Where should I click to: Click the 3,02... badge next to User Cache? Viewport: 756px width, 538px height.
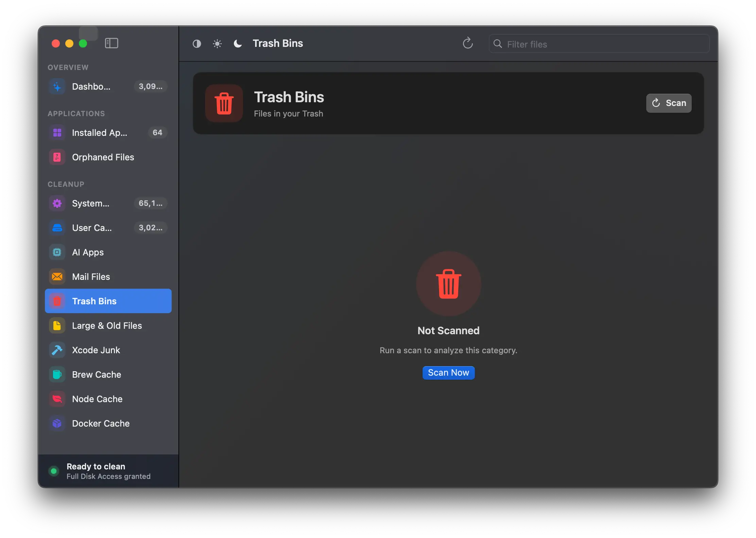click(x=151, y=228)
